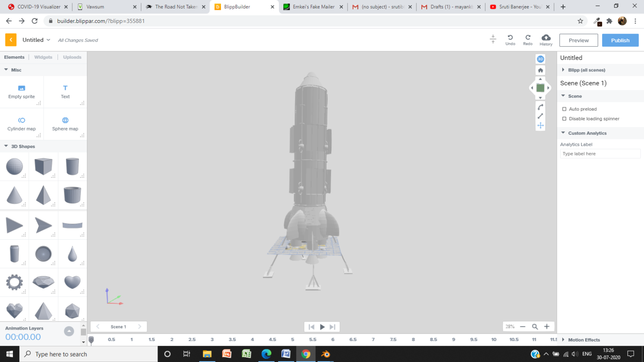
Task: Click the home view reset icon
Action: point(540,70)
